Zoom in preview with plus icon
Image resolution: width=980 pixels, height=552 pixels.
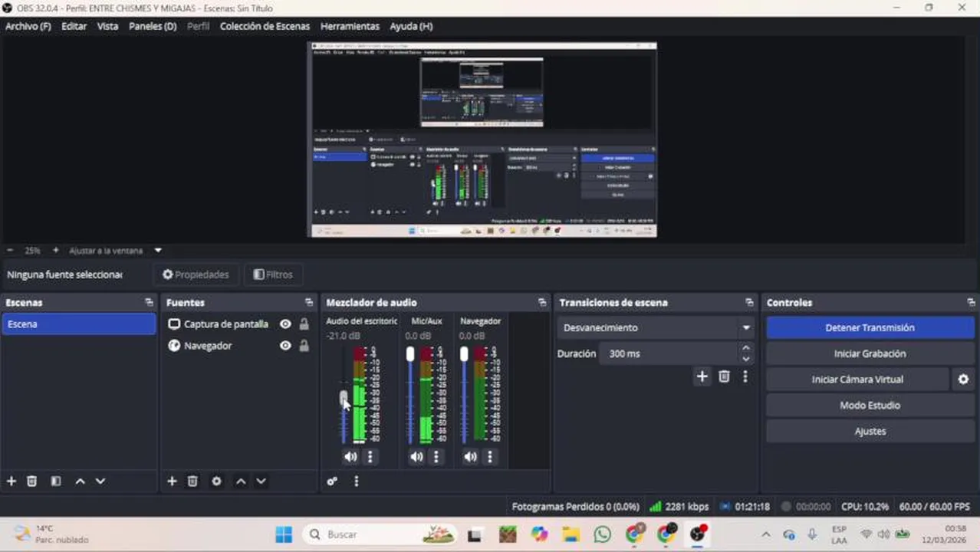[x=55, y=250]
